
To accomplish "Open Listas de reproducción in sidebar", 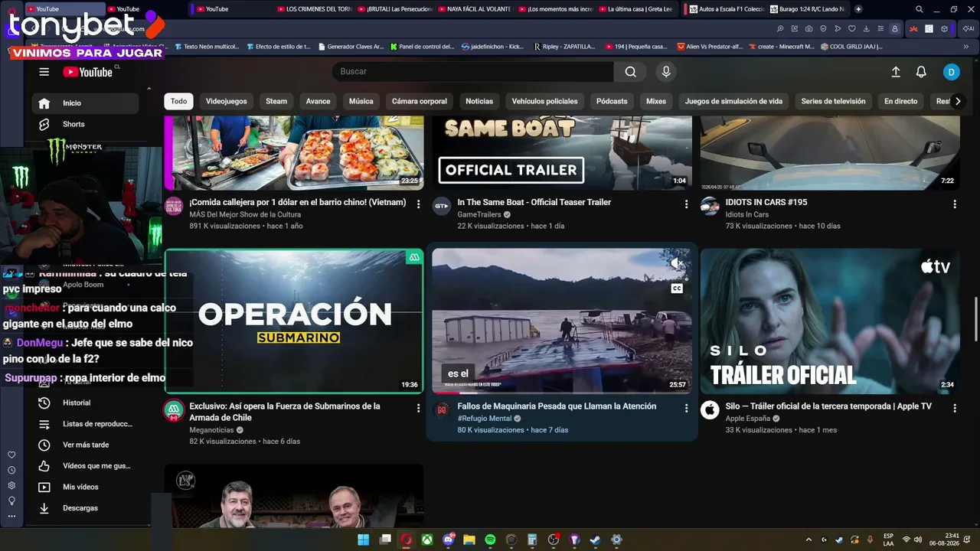I will (x=85, y=424).
